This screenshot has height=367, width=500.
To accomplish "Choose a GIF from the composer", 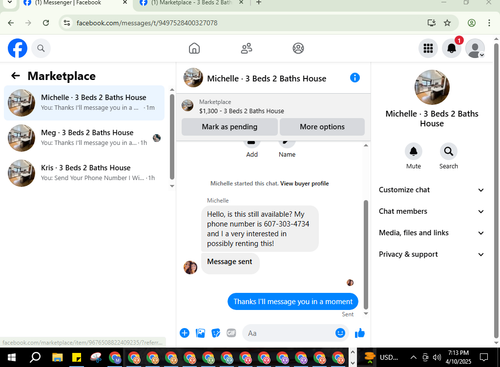I will click(231, 333).
